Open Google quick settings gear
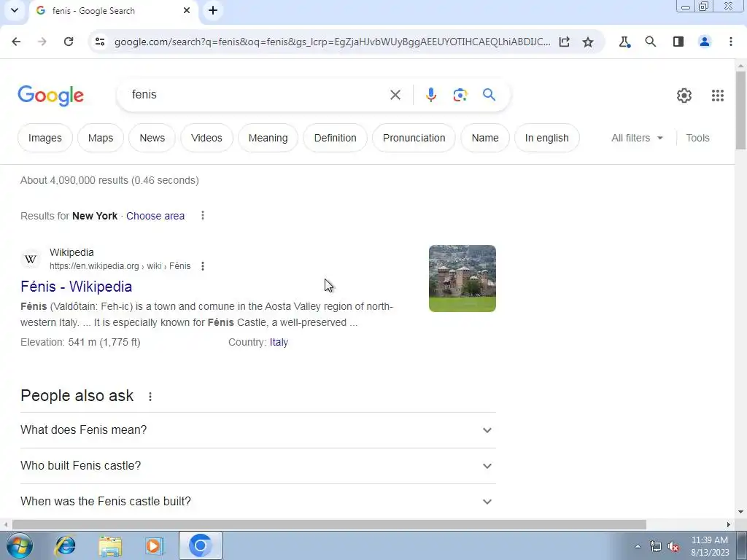Viewport: 747px width, 560px height. [x=684, y=96]
